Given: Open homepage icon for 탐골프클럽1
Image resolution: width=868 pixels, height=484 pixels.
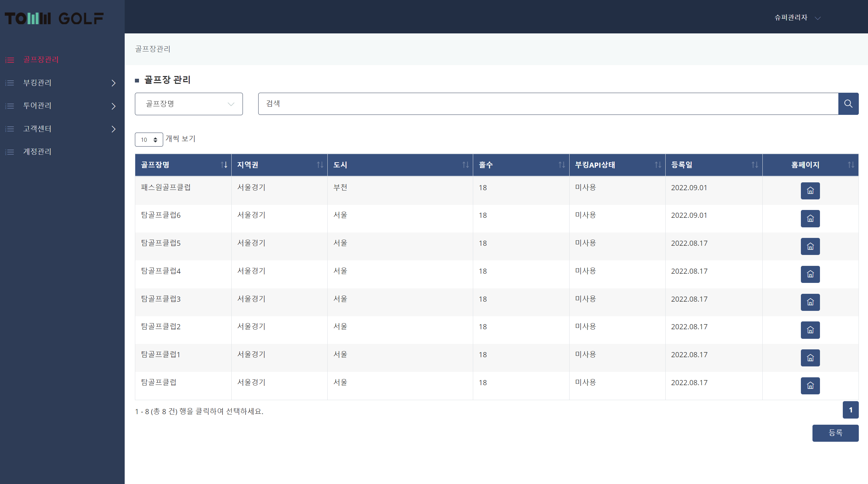Looking at the screenshot, I should click(810, 358).
